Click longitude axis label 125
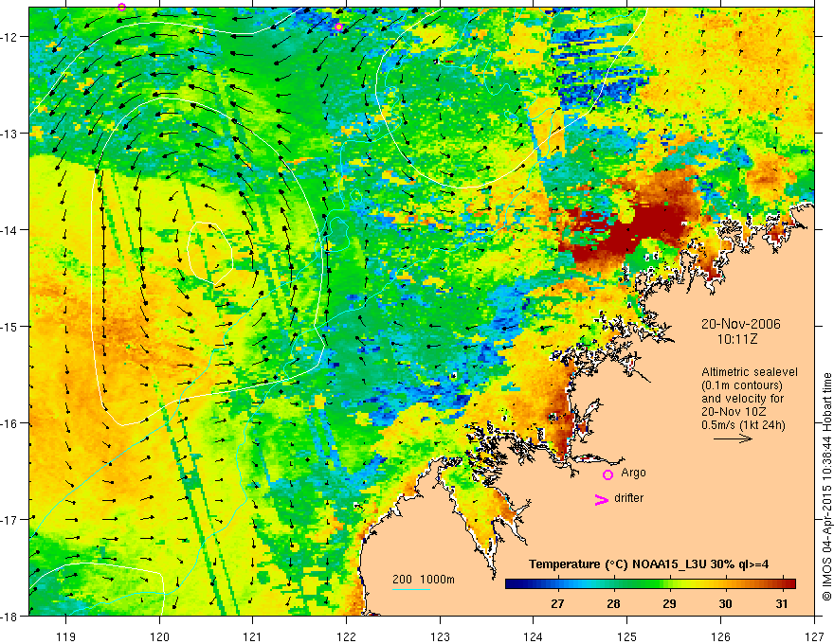This screenshot has width=834, height=644. click(627, 636)
